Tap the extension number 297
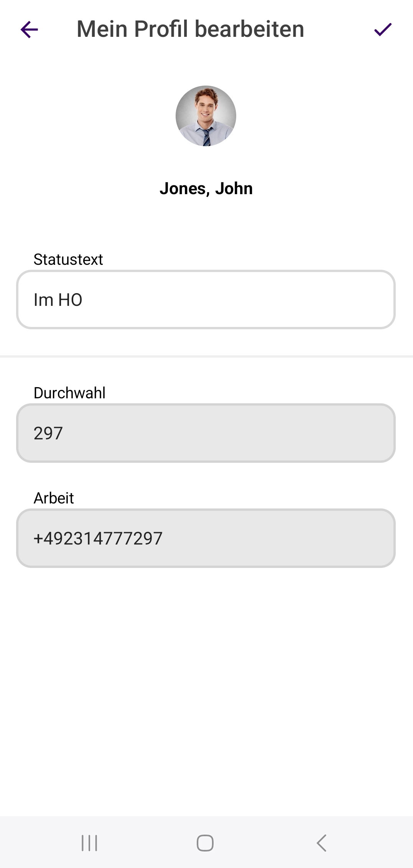 (x=48, y=433)
